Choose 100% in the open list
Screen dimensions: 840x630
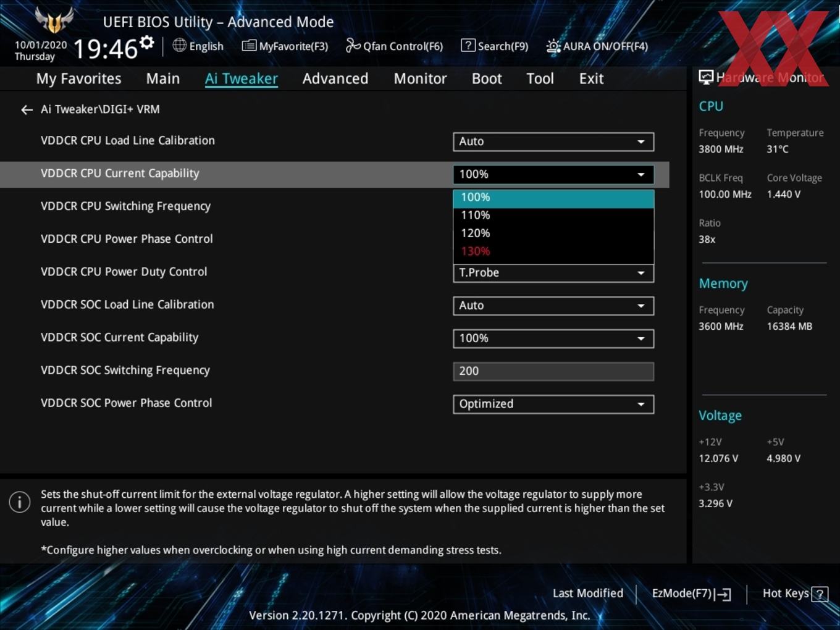(553, 198)
